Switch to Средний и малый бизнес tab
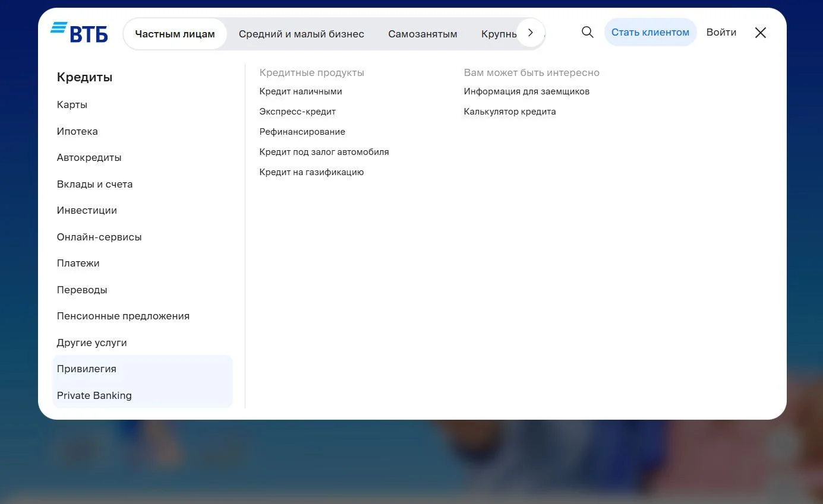Screen dimensions: 823x504 pos(301,34)
